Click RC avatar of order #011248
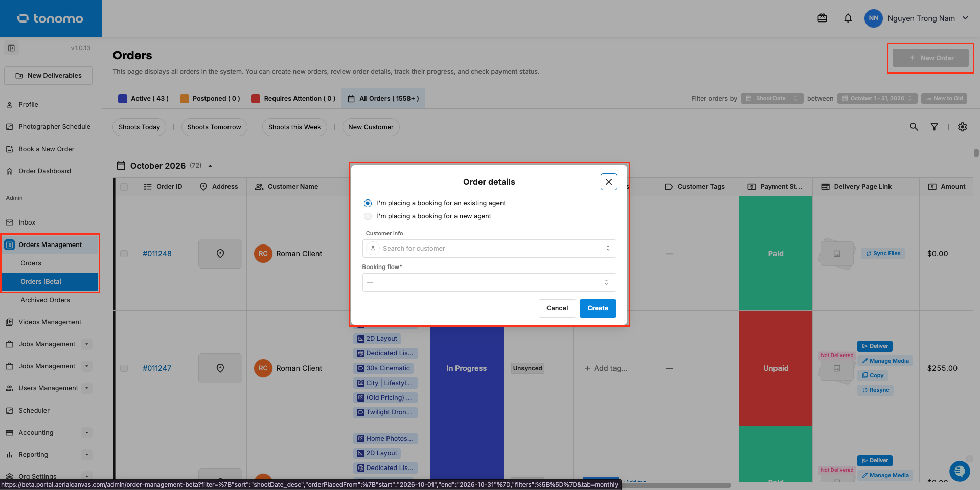Viewport: 980px width, 490px height. 263,254
